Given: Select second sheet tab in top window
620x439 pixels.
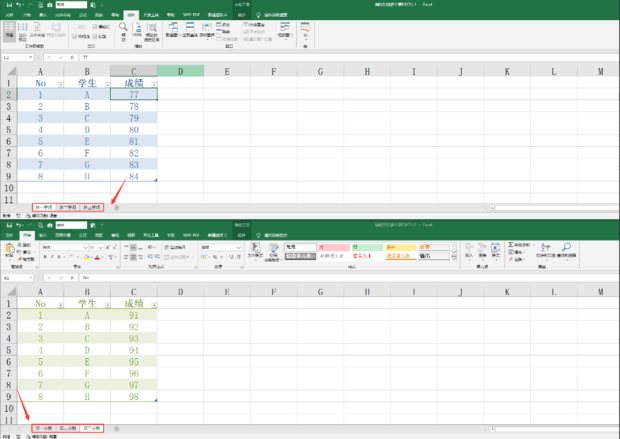Looking at the screenshot, I should click(x=68, y=208).
